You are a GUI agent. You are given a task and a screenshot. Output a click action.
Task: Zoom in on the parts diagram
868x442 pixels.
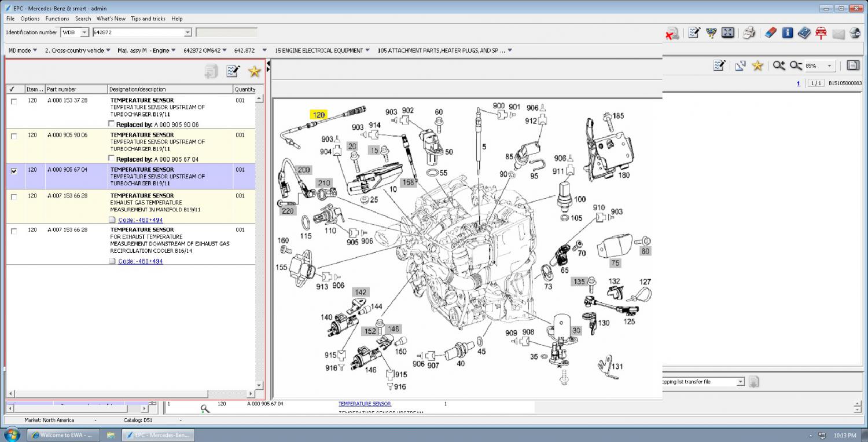coord(779,66)
